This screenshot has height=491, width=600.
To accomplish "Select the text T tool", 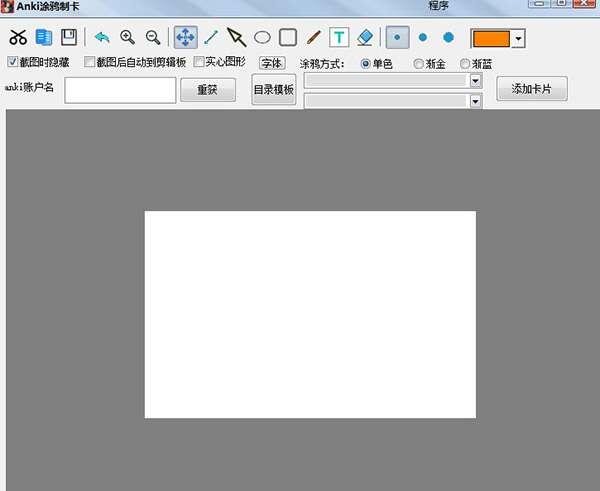I will (x=339, y=38).
